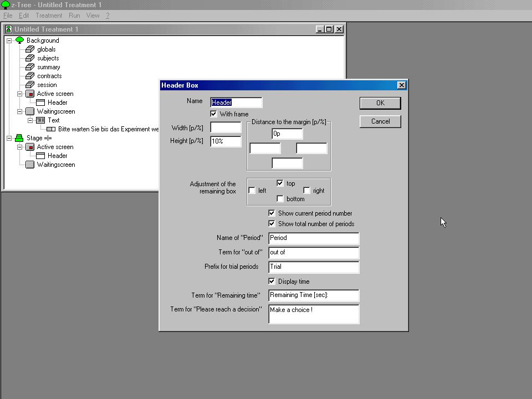The height and width of the screenshot is (399, 532).
Task: Minimize the Untitled Treatment 1 window
Action: point(320,29)
